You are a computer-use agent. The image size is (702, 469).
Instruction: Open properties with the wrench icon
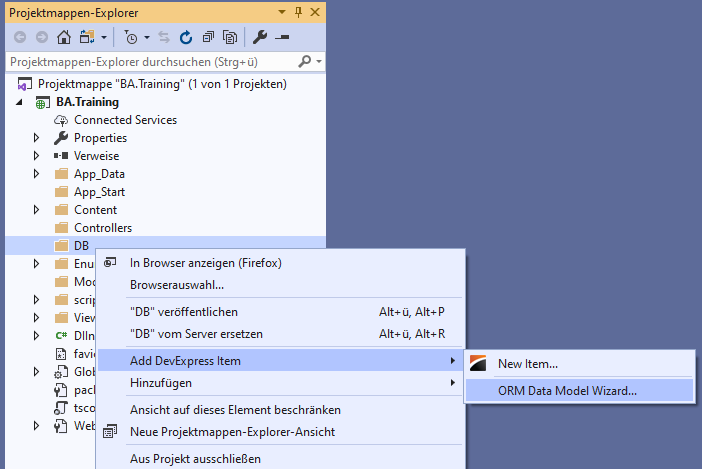(260, 37)
